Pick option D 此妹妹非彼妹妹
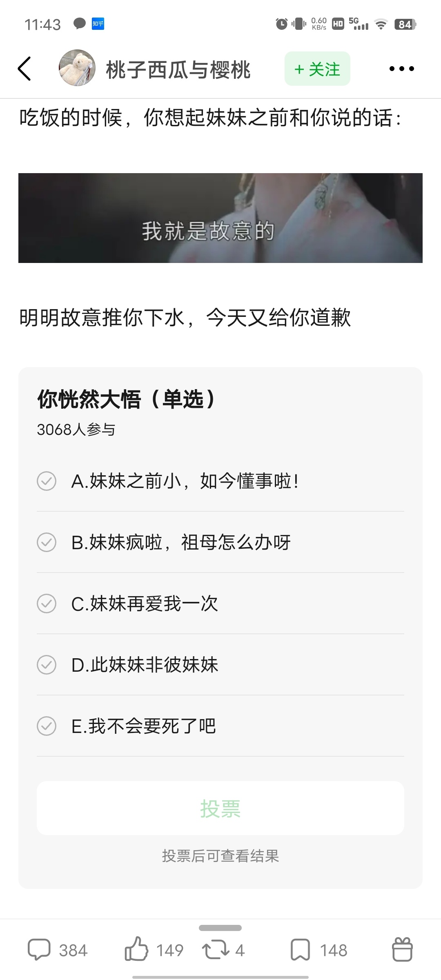Viewport: 441px width, 980px height. pos(220,665)
